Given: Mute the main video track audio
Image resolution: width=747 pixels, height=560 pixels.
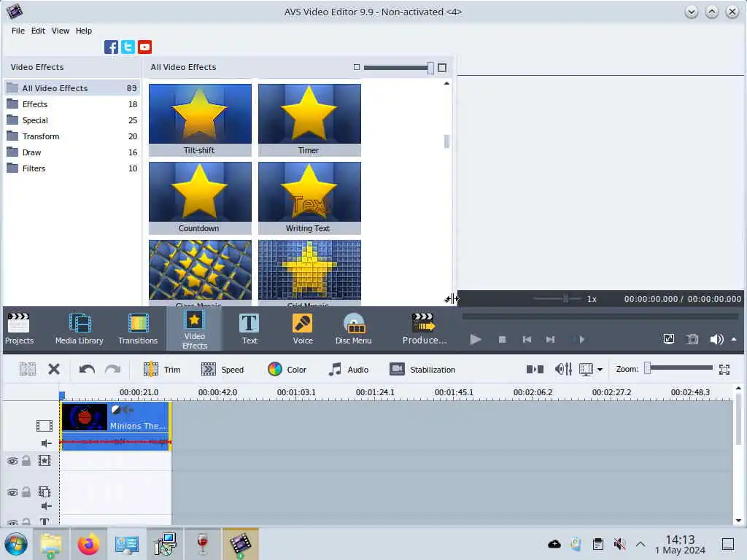Looking at the screenshot, I should [46, 443].
